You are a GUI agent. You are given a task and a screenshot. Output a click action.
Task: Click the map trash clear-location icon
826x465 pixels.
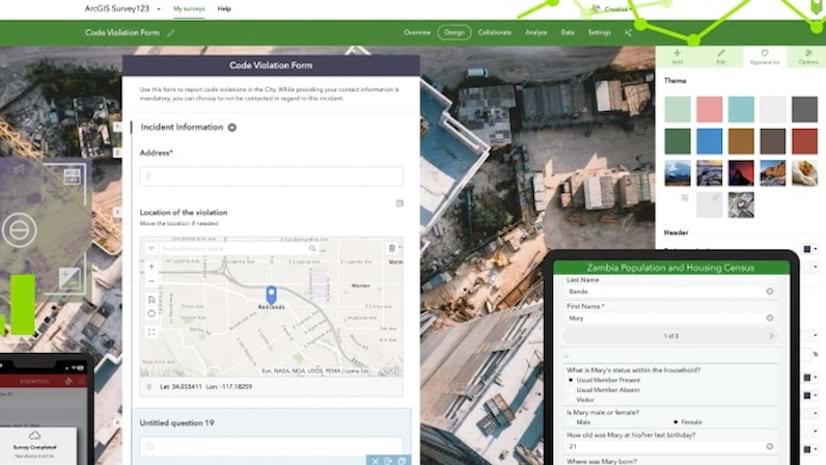click(391, 249)
